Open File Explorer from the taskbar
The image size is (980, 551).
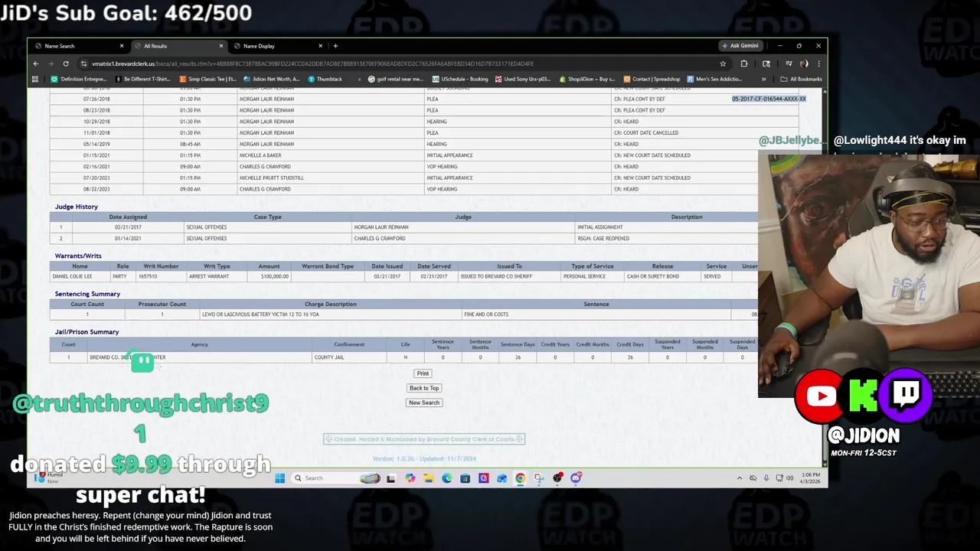[428, 478]
